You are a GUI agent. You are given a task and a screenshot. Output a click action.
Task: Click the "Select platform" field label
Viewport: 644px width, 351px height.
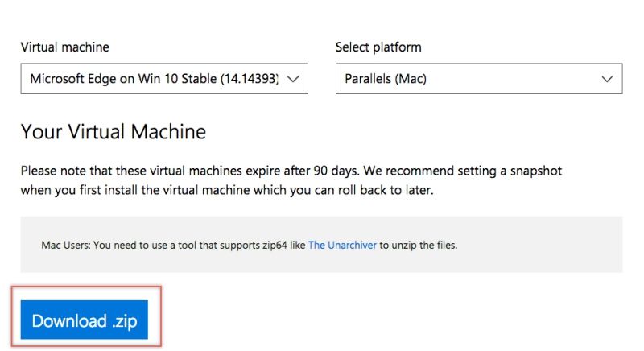tap(378, 47)
